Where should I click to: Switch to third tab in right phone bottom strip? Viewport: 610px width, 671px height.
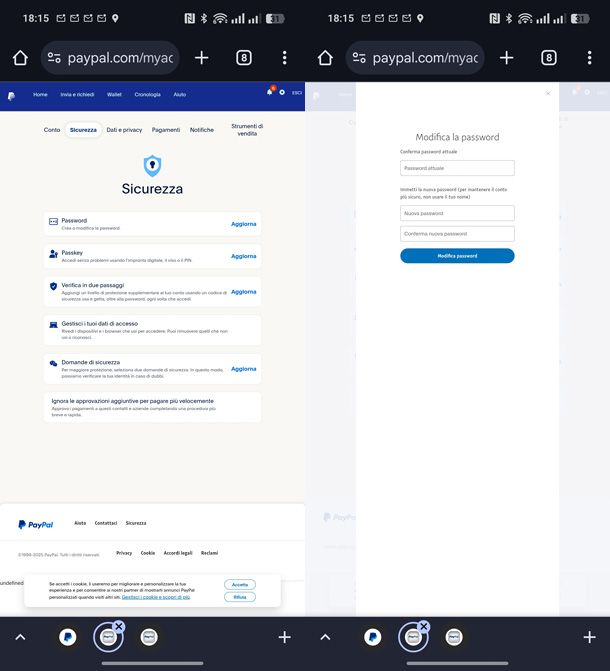point(454,637)
